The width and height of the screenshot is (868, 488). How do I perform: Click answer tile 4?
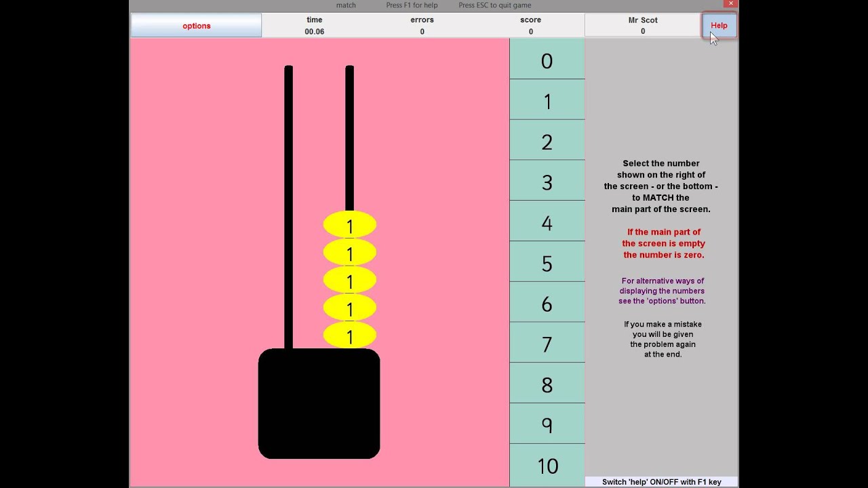click(547, 222)
